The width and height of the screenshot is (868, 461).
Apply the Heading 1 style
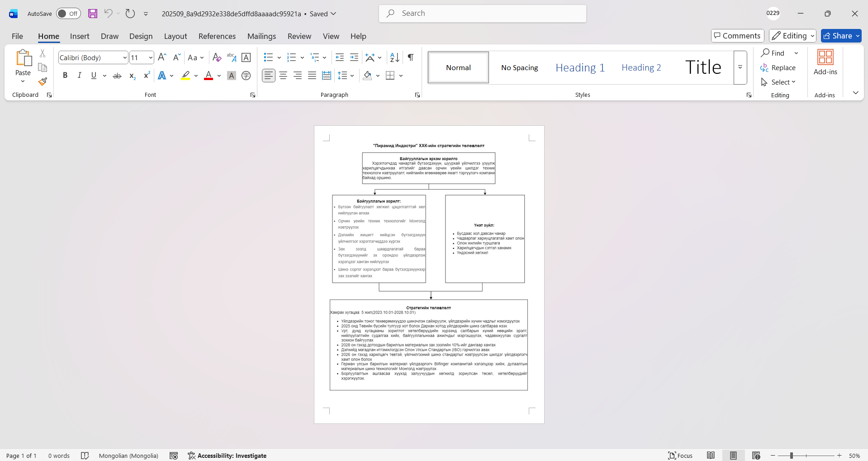580,67
